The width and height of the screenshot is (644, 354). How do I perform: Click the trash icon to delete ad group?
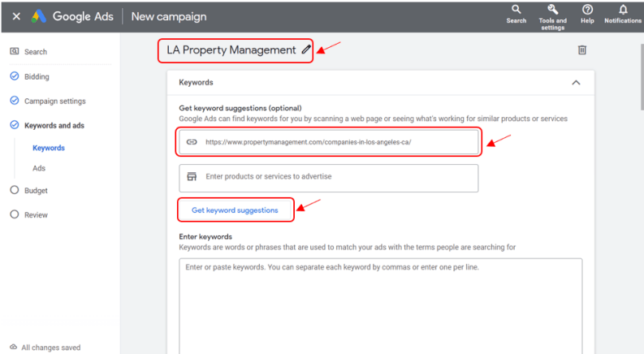click(581, 50)
